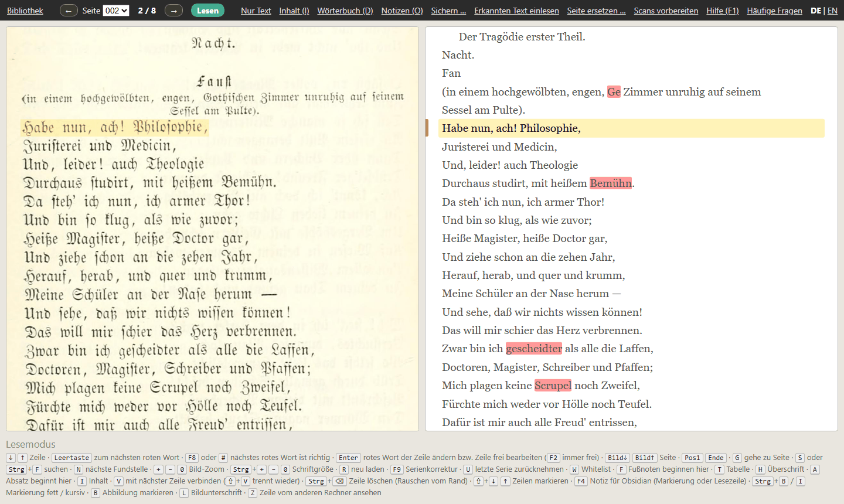This screenshot has height=504, width=844.
Task: Click the line 'Fürchte mich weder vor Hölle noch Teufel.'
Action: point(547,404)
